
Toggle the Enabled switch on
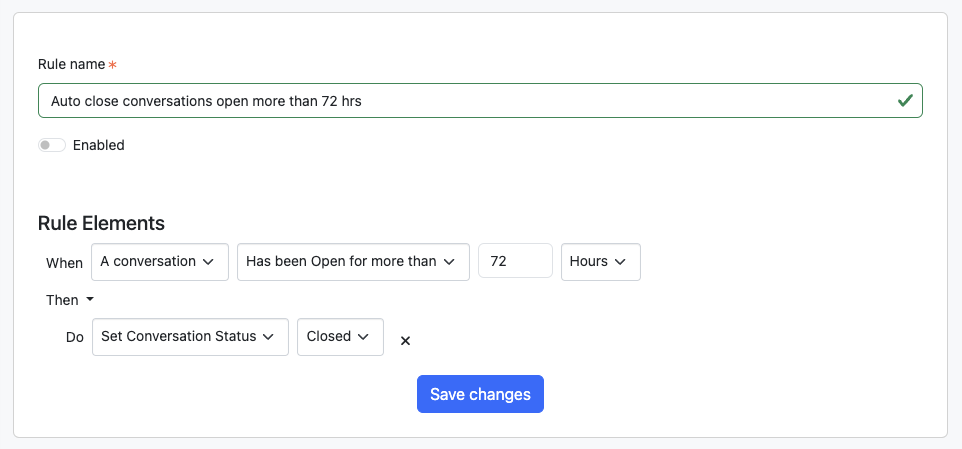[52, 145]
